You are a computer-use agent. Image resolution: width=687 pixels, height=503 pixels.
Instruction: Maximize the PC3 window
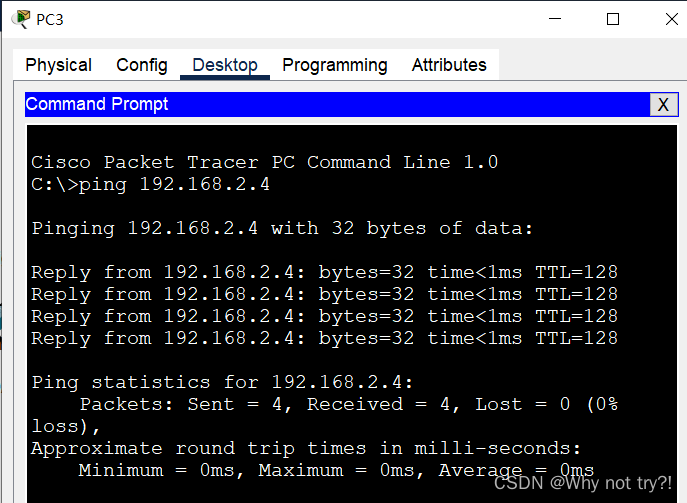coord(613,19)
